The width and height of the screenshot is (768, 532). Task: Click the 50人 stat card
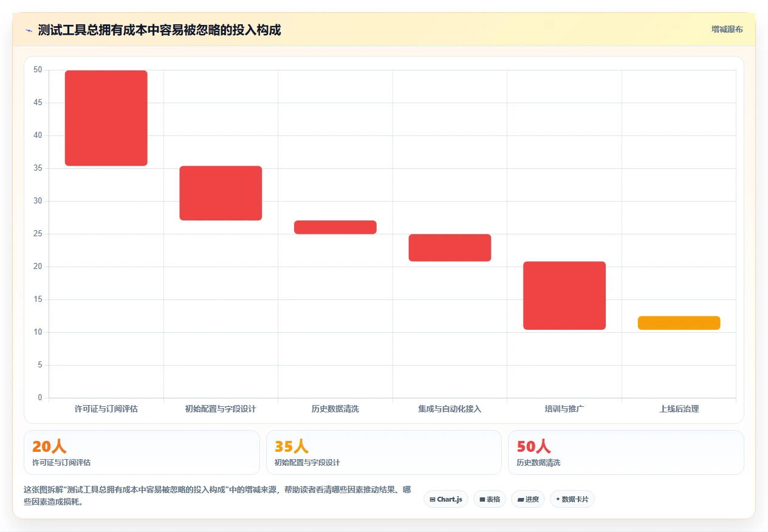pos(626,452)
